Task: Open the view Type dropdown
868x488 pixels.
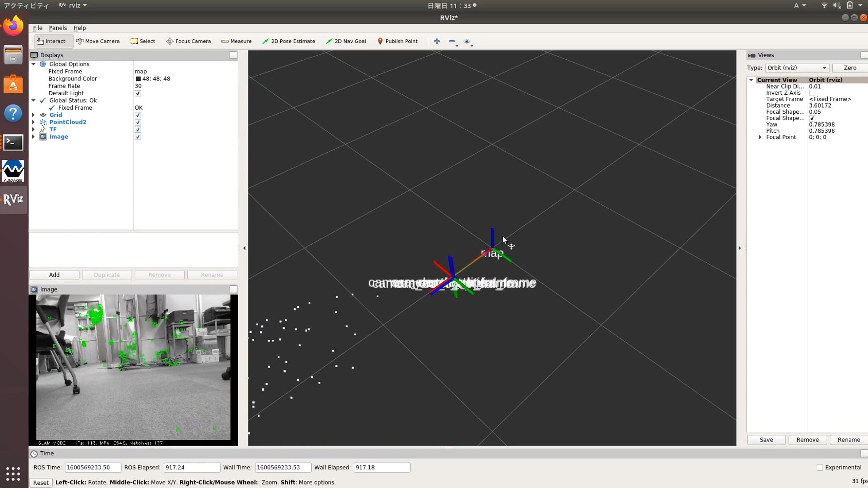Action: pos(796,68)
